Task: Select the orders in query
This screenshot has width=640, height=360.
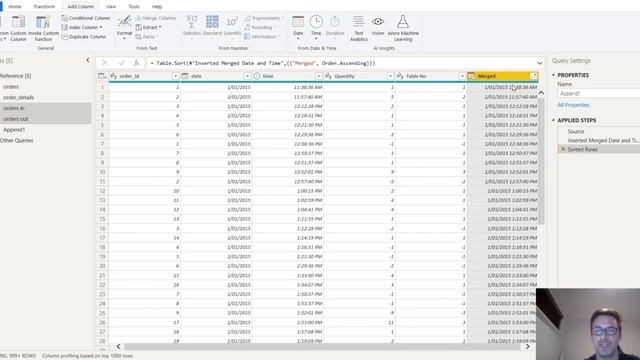Action: coord(45,108)
